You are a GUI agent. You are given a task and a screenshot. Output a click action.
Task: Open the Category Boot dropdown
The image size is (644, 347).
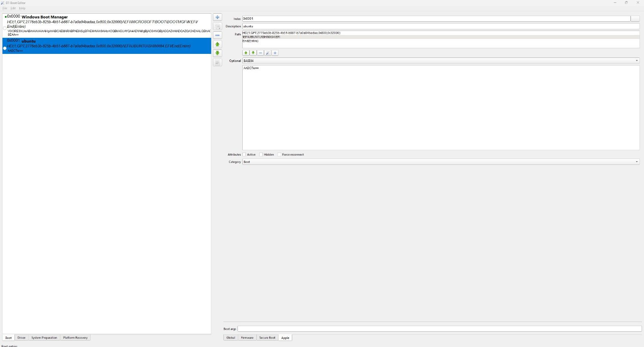(x=441, y=162)
